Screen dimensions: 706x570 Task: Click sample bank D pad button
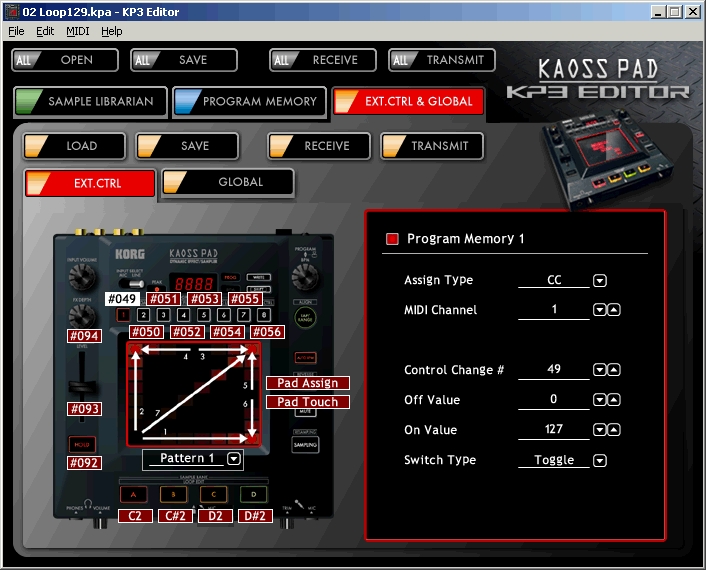point(253,494)
